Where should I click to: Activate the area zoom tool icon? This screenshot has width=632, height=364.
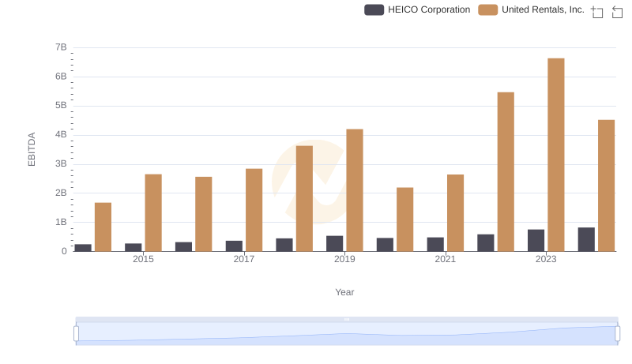(597, 12)
